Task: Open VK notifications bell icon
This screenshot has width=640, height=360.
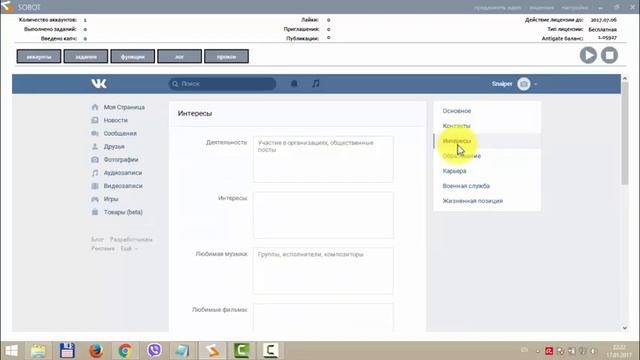Action: point(294,84)
